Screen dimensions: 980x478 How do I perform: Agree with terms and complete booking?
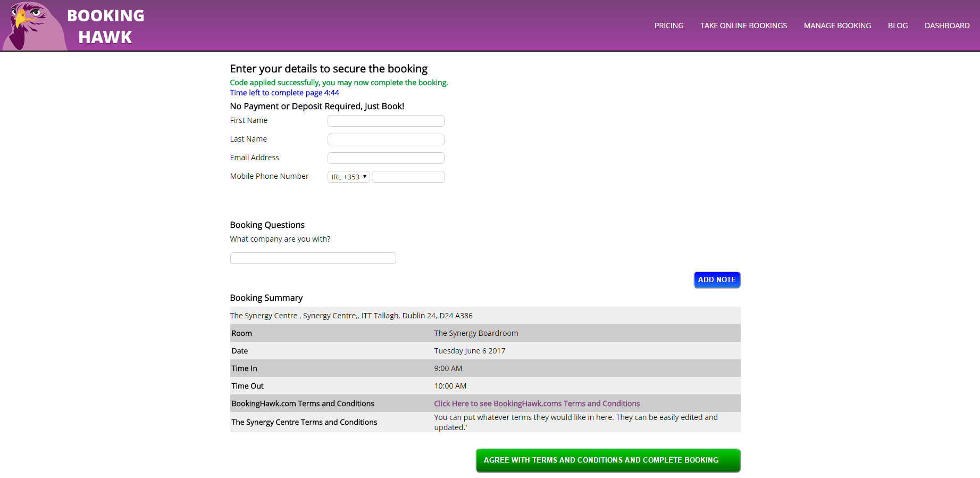(608, 460)
